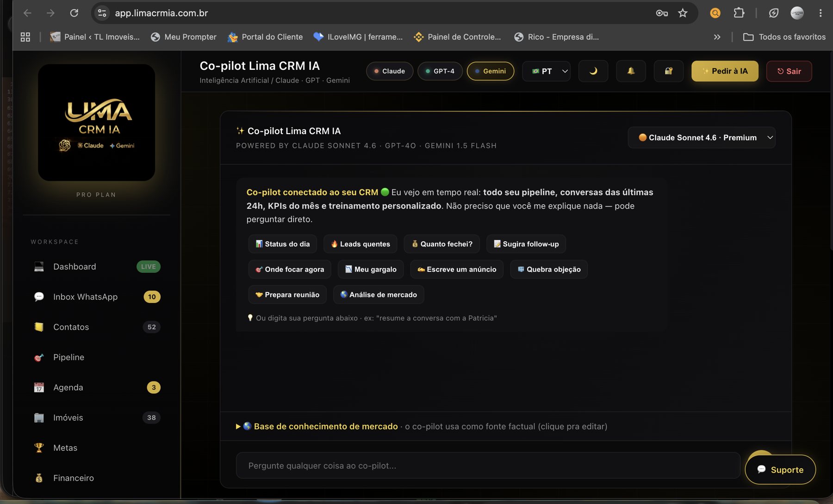Click the padlock icon in the header
The width and height of the screenshot is (833, 504).
click(669, 71)
